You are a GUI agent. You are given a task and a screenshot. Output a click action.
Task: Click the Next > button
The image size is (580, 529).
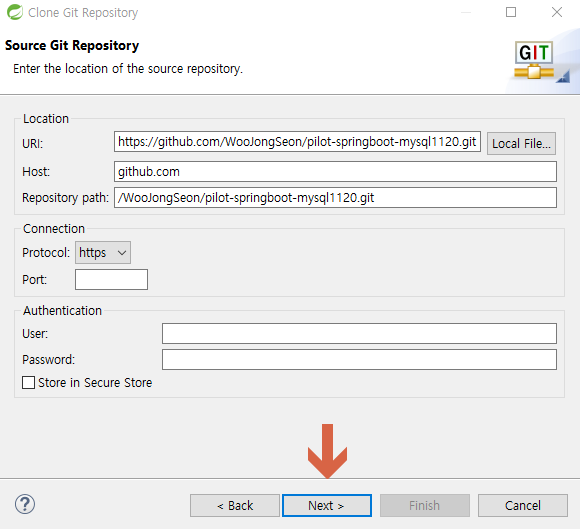(x=327, y=505)
